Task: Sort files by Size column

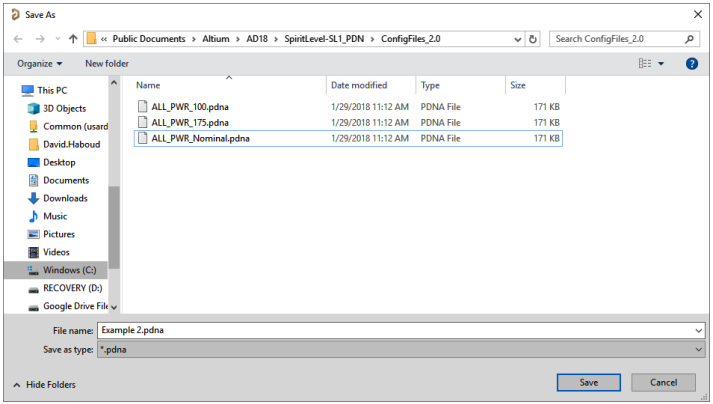Action: point(517,86)
